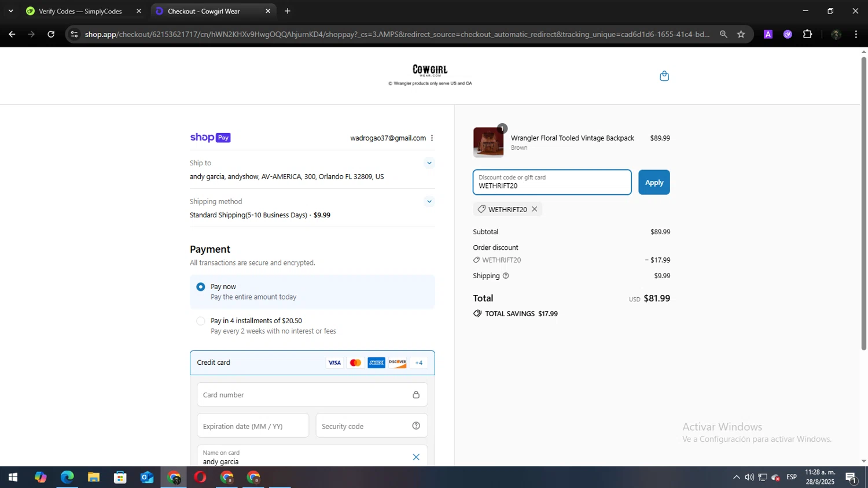This screenshot has height=488, width=868.
Task: Click the Card number field
Action: click(312, 395)
